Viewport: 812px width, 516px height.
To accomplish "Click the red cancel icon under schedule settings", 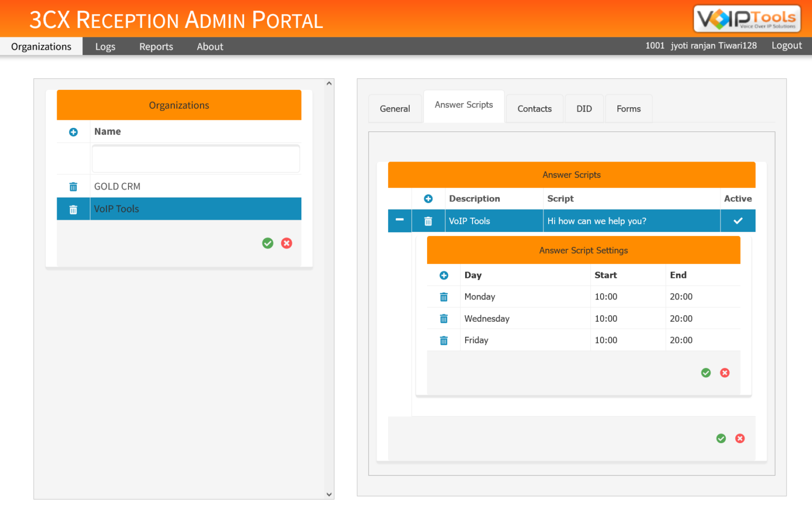I will click(x=725, y=372).
